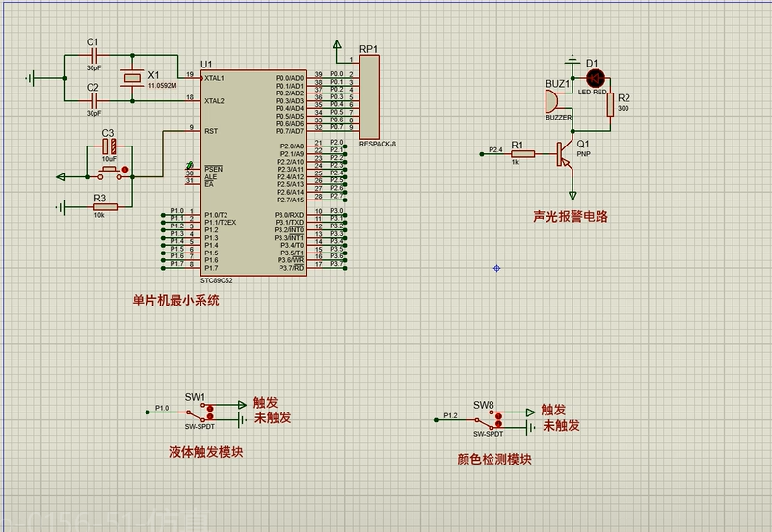772x532 pixels.
Task: Click the P2.4 input terminal label
Action: click(x=495, y=150)
